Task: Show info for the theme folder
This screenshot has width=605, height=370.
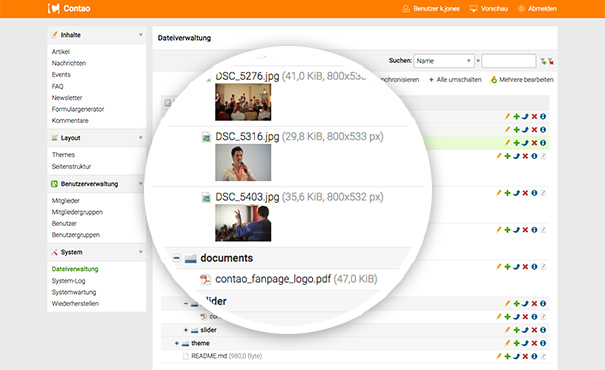Action: tap(543, 343)
